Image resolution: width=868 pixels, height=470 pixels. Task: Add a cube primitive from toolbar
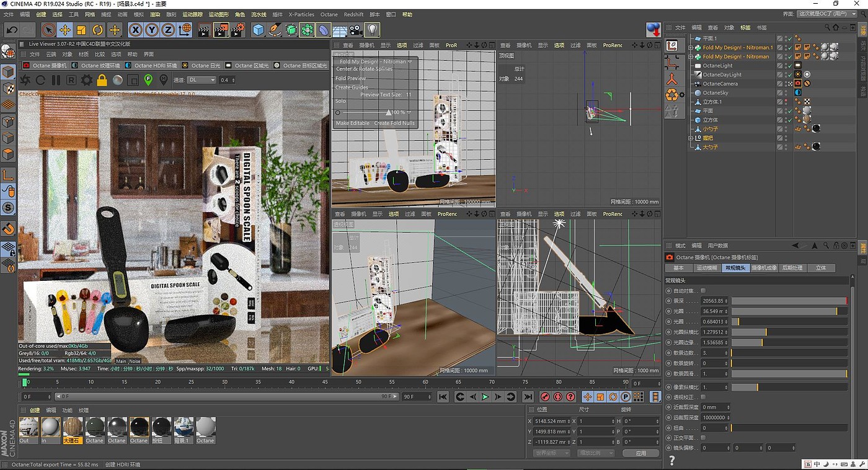[x=259, y=30]
